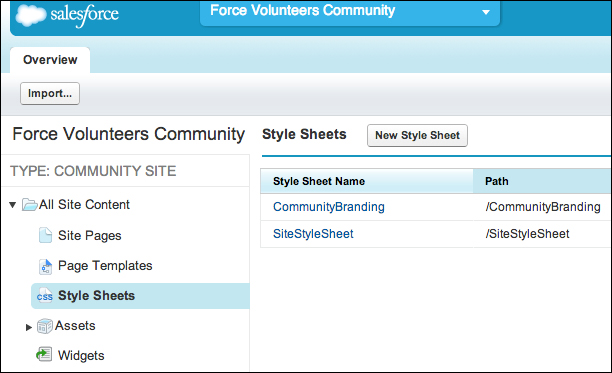The height and width of the screenshot is (373, 612).
Task: Select Site Pages in the sidebar
Action: coord(90,236)
